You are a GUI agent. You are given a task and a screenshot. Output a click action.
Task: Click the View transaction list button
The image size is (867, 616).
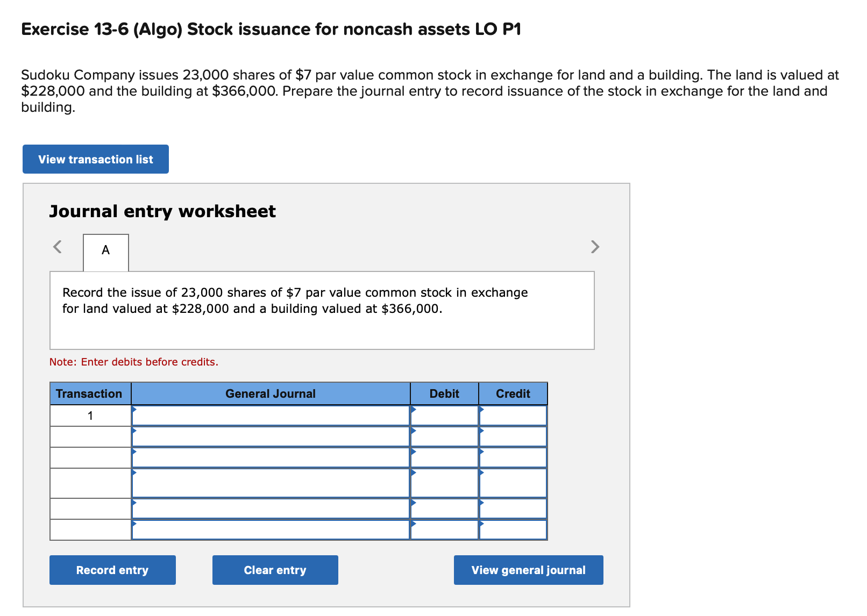click(x=95, y=159)
